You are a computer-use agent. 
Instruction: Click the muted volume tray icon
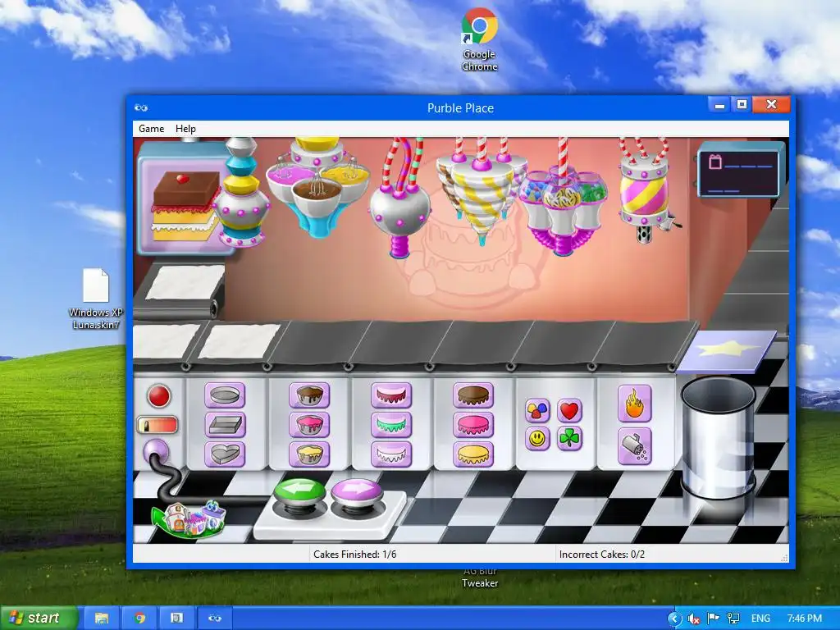click(x=694, y=619)
